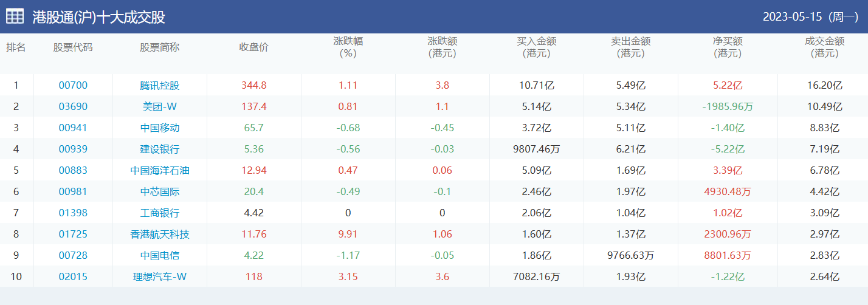Click the 成交金额 column header
This screenshot has height=305, width=868.
coord(824,47)
